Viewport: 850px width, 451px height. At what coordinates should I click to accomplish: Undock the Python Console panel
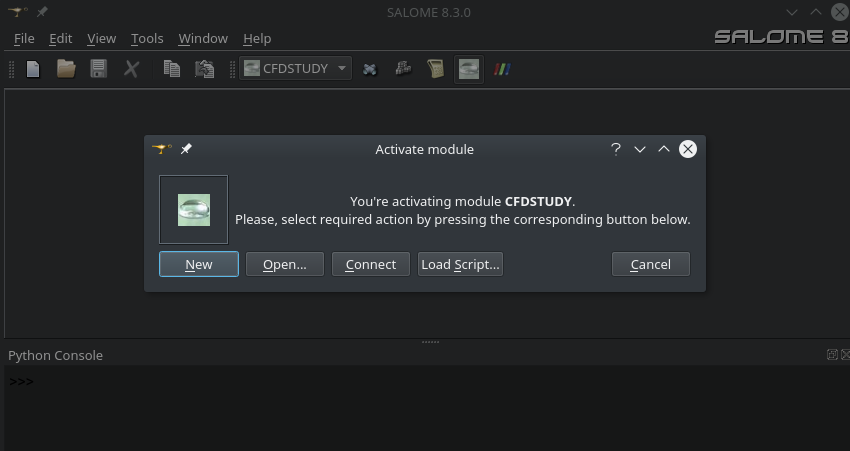(832, 354)
